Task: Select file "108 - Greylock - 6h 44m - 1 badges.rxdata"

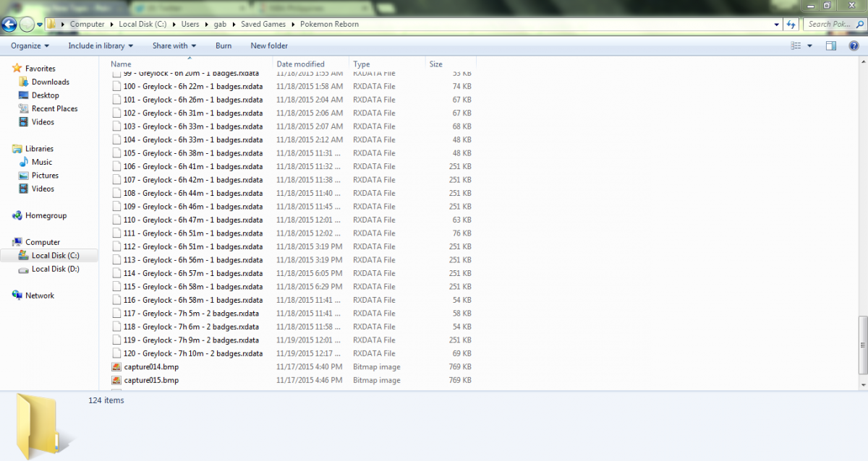Action: pyautogui.click(x=193, y=193)
